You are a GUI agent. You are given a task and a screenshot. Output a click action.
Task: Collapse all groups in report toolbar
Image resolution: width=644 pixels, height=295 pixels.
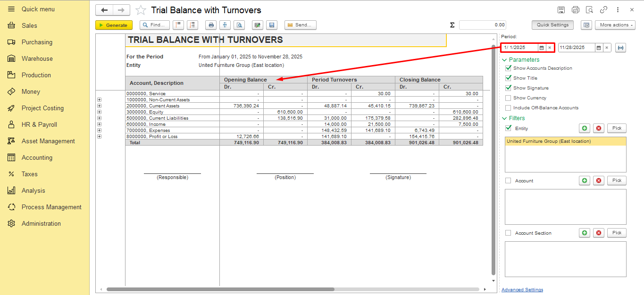click(178, 25)
